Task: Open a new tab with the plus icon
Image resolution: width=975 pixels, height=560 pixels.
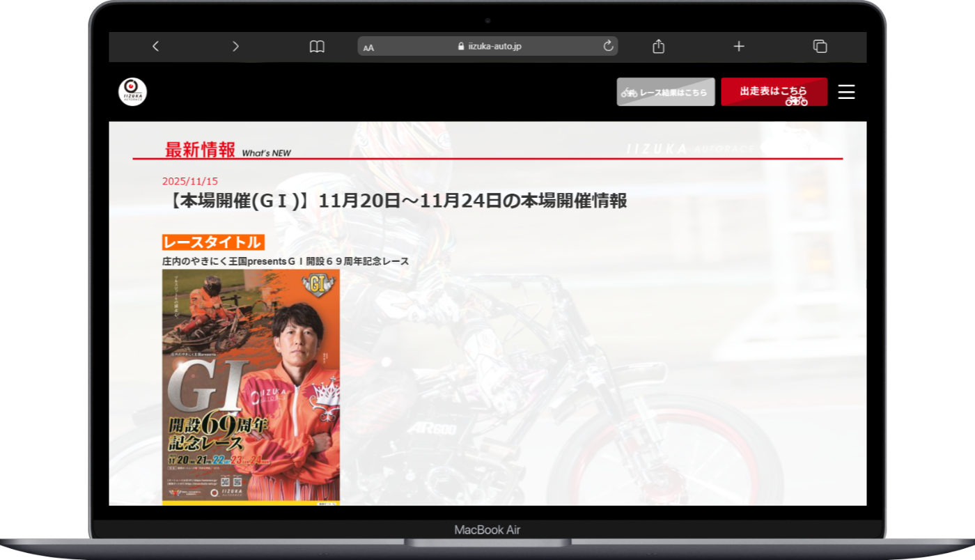Action: click(x=738, y=46)
